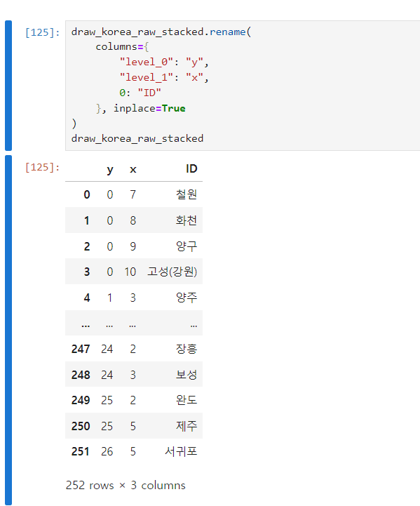The image size is (420, 506).
Task: Click row index 250 in the table
Action: [x=81, y=426]
